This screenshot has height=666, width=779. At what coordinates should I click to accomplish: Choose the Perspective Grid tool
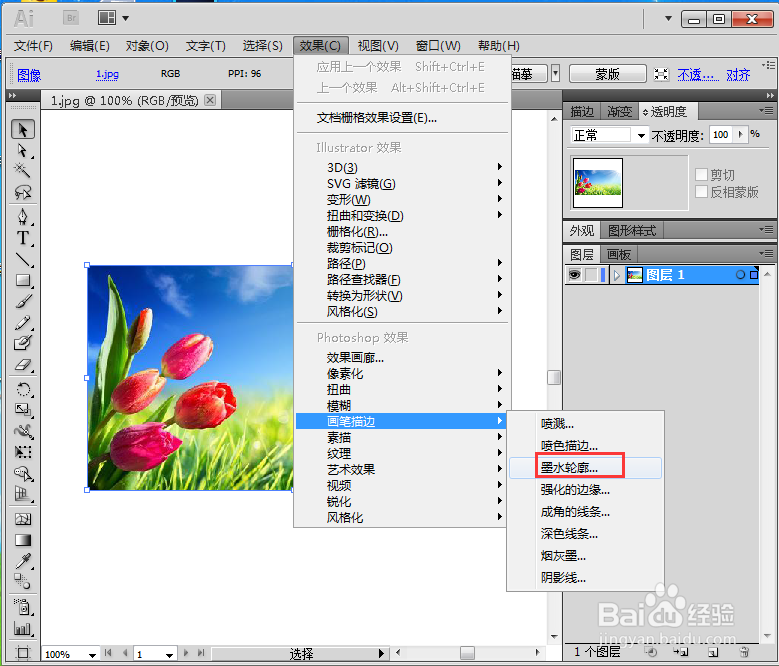23,494
